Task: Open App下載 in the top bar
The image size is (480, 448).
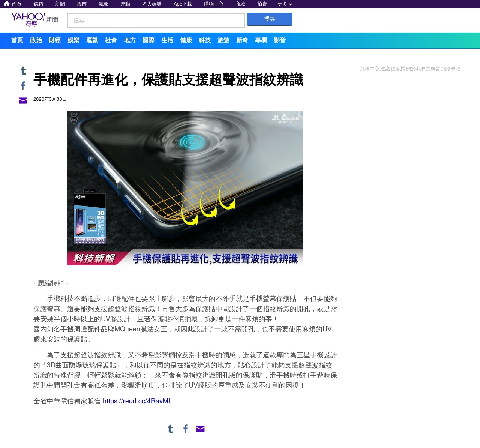Action: tap(183, 4)
